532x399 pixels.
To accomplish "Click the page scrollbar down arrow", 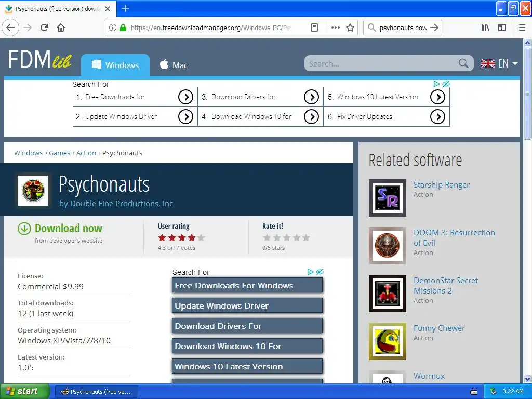I will 527,379.
